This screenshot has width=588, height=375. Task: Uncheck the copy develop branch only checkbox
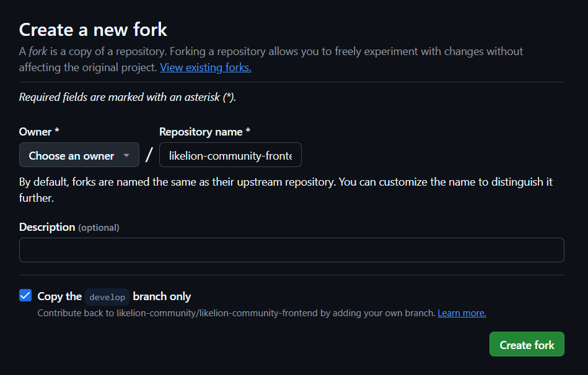click(25, 296)
